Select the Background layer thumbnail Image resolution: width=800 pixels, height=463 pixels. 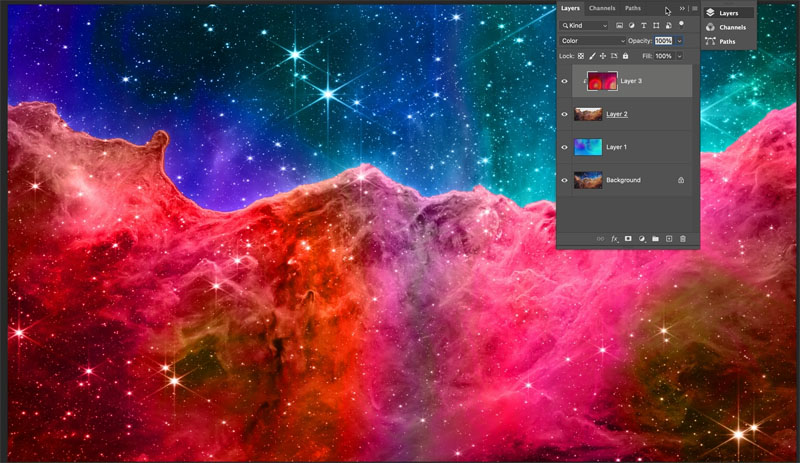click(x=588, y=180)
